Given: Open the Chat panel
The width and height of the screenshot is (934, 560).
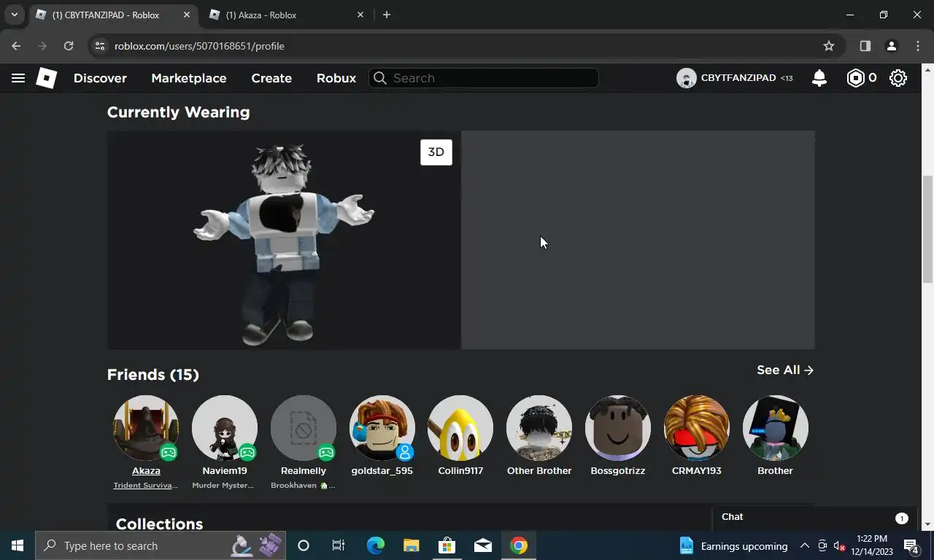Looking at the screenshot, I should coord(814,517).
